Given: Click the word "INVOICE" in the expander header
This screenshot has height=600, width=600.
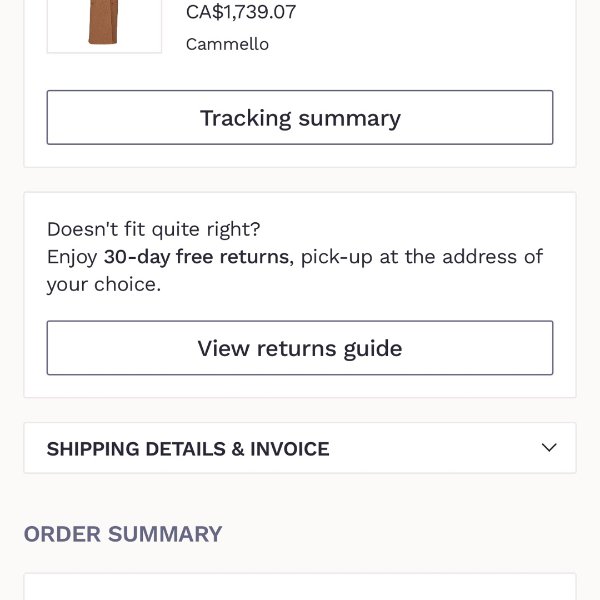Looking at the screenshot, I should click(290, 449).
